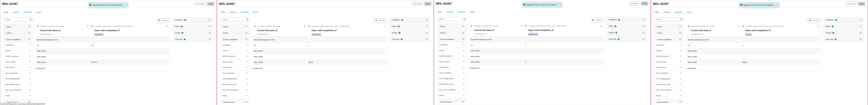Add Criteria column in Average aggregation panel
The image size is (868, 105).
pos(30,51)
